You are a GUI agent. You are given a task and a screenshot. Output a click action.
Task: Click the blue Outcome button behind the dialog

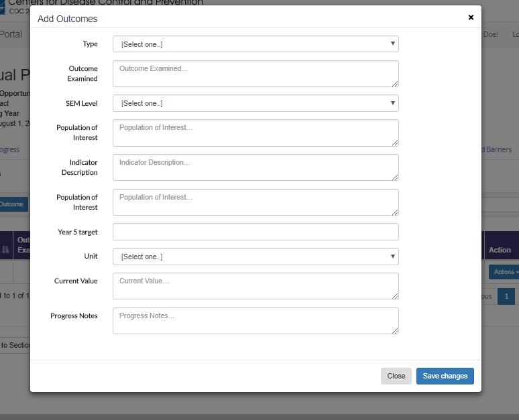click(x=13, y=204)
